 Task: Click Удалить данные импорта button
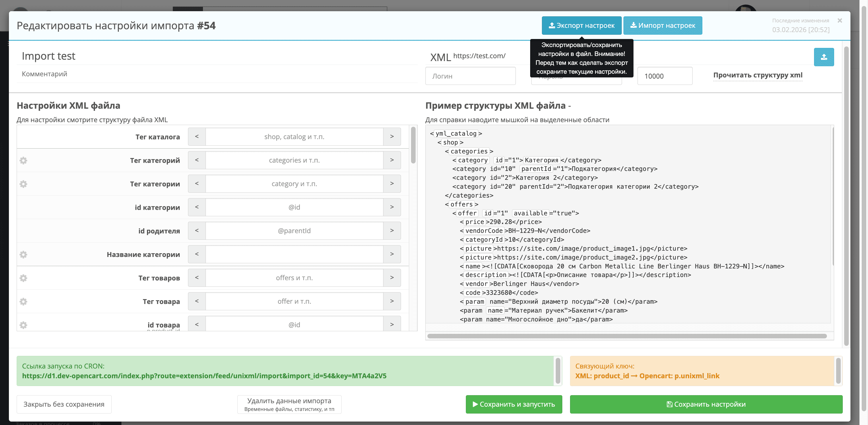coord(289,404)
